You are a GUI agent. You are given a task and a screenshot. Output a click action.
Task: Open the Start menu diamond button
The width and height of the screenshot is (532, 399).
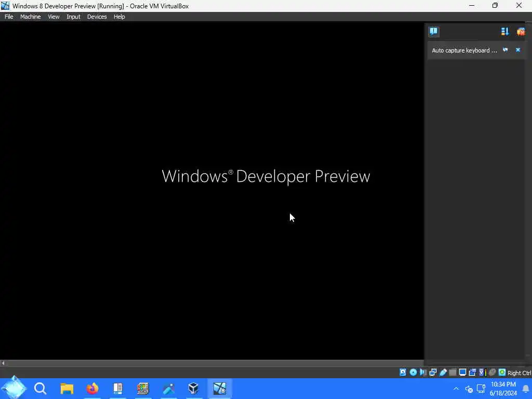point(14,388)
